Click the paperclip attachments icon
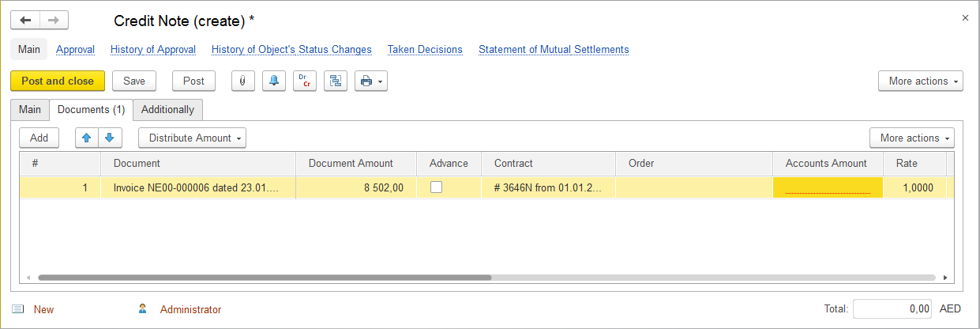 [x=242, y=81]
